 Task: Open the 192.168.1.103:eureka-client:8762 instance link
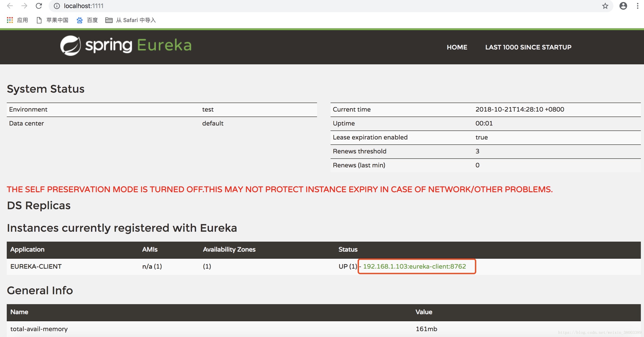point(414,266)
